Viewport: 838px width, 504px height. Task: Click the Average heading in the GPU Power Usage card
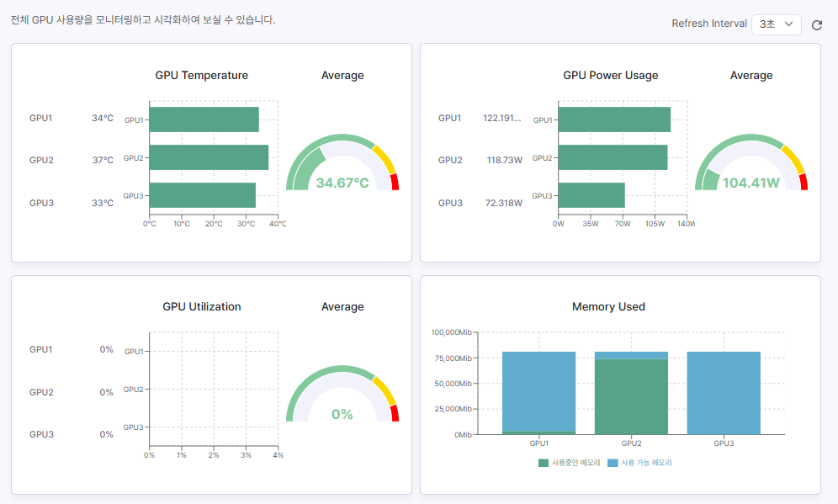click(x=751, y=76)
